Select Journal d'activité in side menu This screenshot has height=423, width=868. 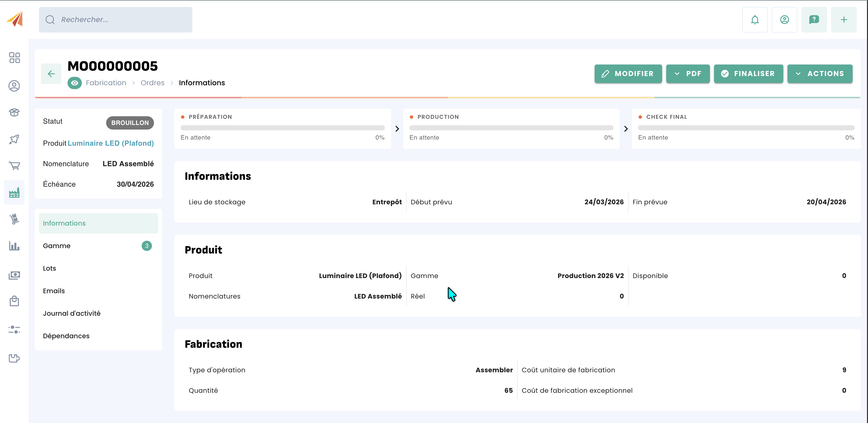click(71, 313)
